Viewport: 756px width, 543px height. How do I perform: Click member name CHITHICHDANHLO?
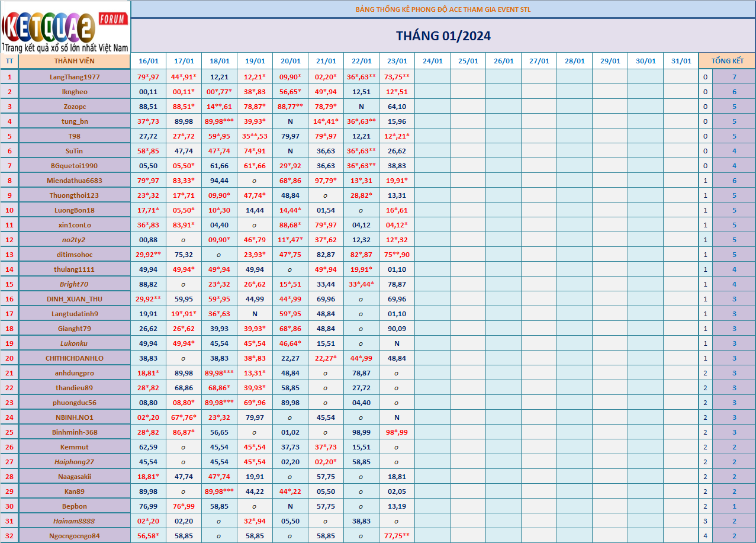[x=75, y=358]
